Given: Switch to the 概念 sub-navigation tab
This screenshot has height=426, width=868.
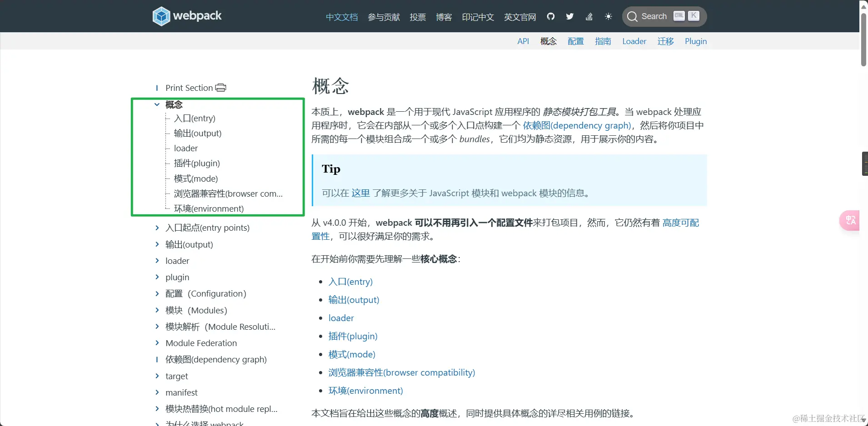Looking at the screenshot, I should pyautogui.click(x=549, y=41).
